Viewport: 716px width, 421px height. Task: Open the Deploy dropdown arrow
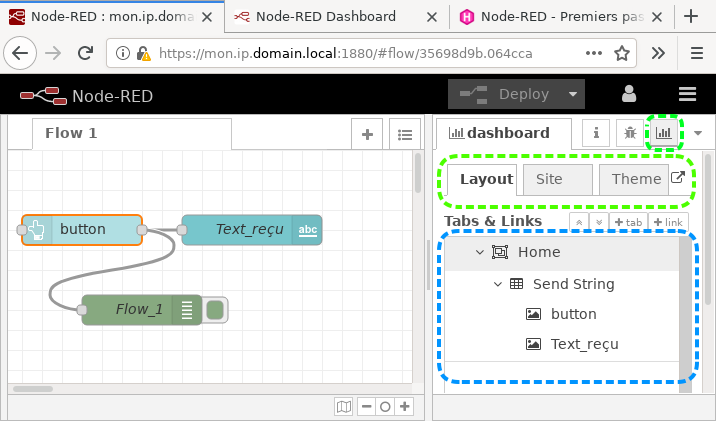(x=573, y=94)
